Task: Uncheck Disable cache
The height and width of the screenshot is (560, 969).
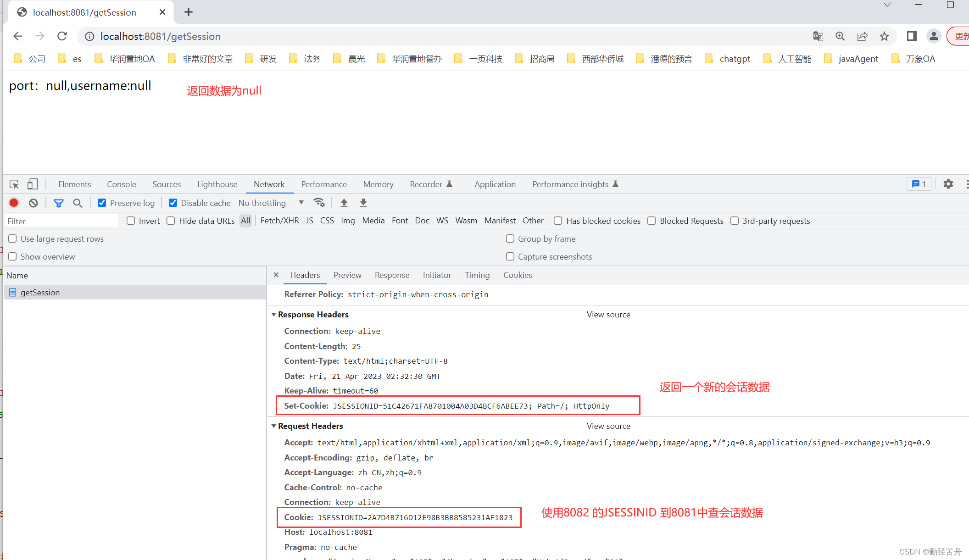Action: pyautogui.click(x=173, y=203)
